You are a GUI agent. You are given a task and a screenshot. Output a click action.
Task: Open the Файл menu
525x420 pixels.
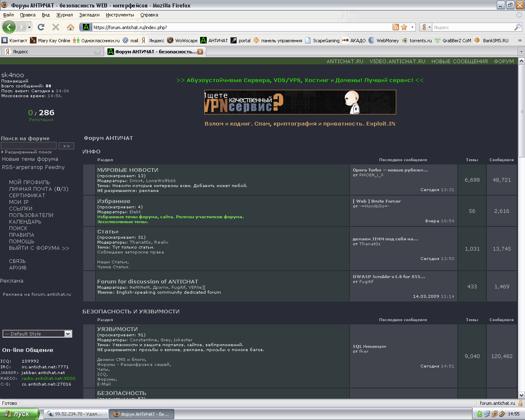point(8,15)
